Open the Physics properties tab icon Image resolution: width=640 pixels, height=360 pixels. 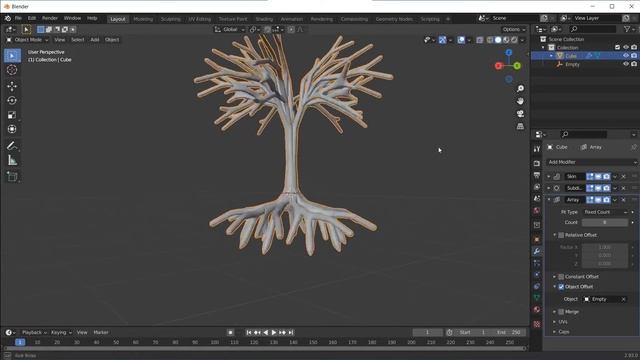coord(537,274)
